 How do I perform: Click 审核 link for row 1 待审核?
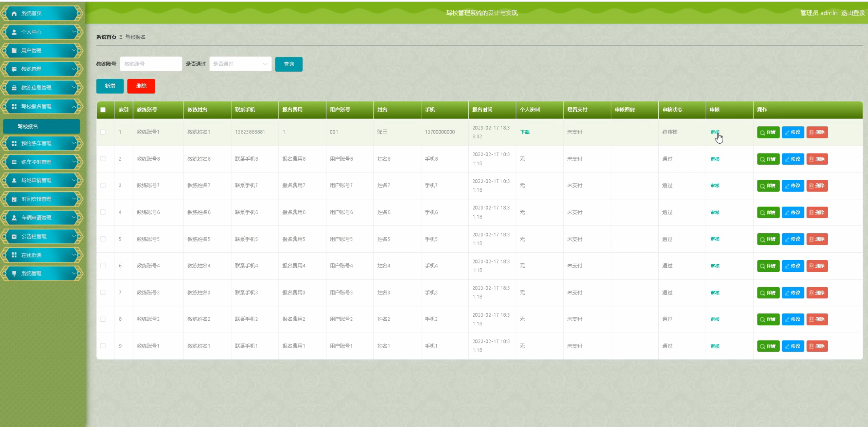(x=715, y=132)
